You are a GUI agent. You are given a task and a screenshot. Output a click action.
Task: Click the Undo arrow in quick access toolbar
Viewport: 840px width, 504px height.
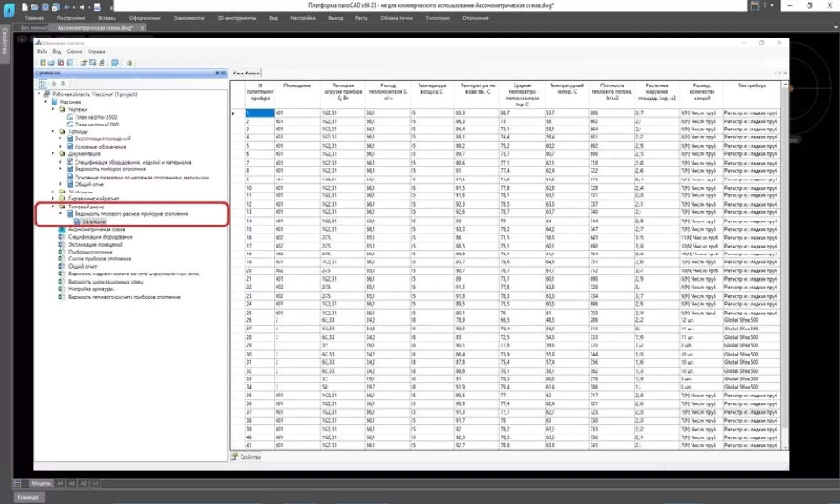point(67,7)
